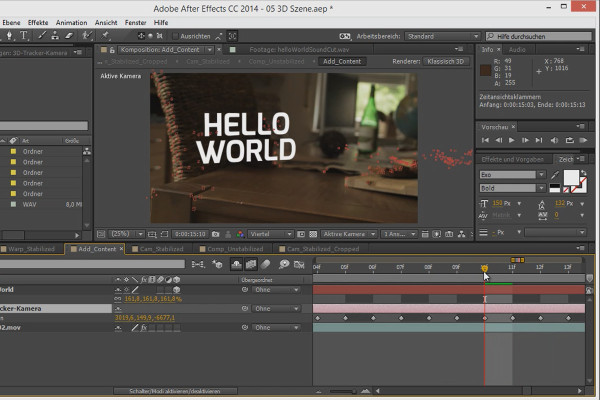Toggle the viewer lock icon for Add_Content
This screenshot has width=600, height=400.
click(112, 50)
